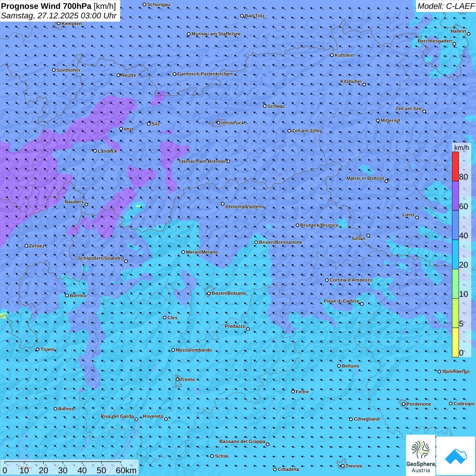Click the Cortina d'Ampezzo location dot
The image size is (476, 476).
[327, 280]
